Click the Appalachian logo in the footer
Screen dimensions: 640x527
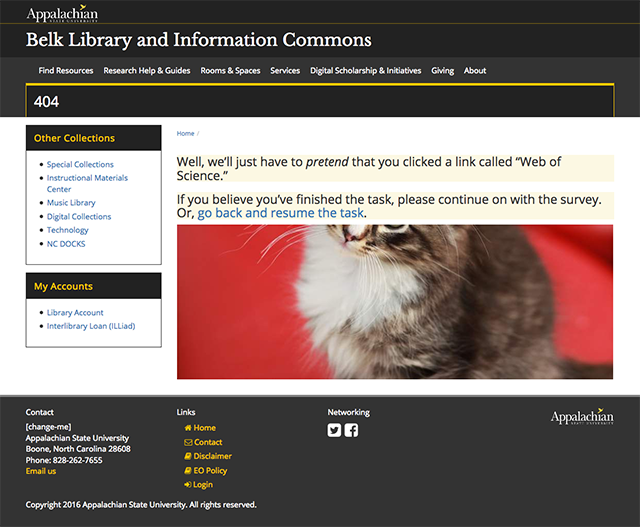click(582, 417)
